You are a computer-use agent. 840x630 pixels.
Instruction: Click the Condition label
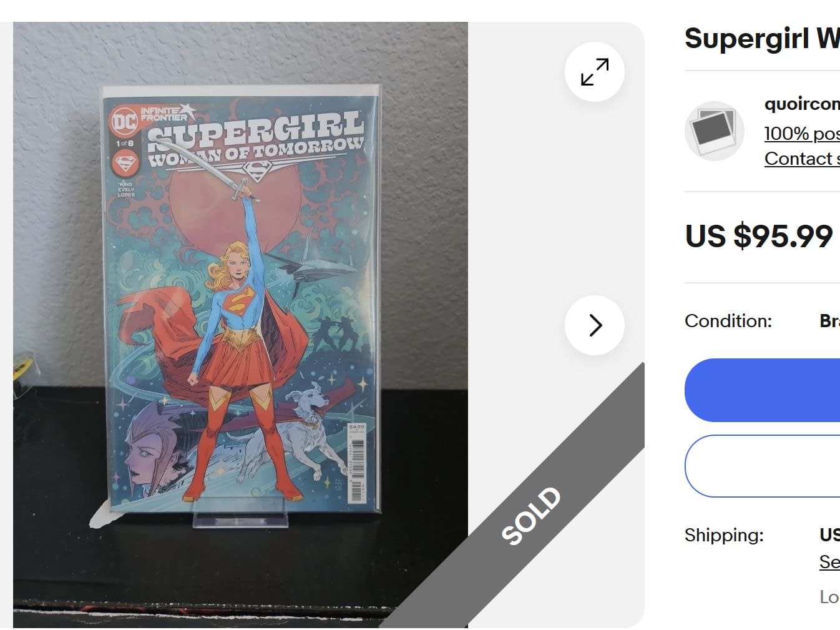[728, 321]
